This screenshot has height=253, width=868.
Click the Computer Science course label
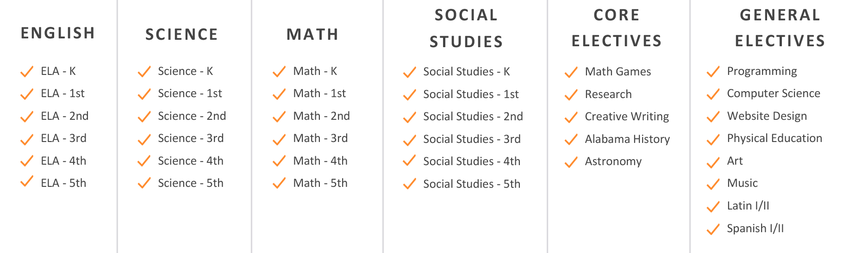coord(773,93)
